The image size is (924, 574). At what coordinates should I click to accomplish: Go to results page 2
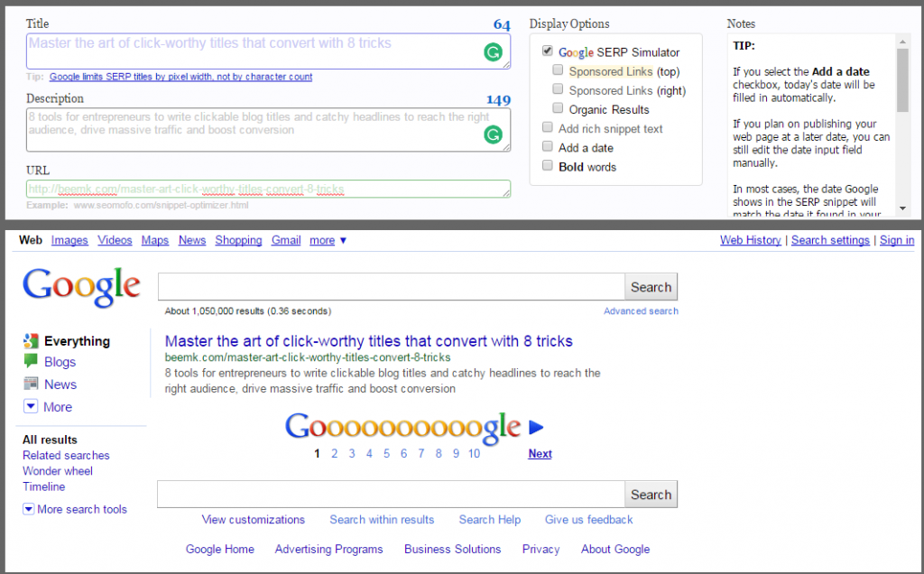(x=334, y=454)
